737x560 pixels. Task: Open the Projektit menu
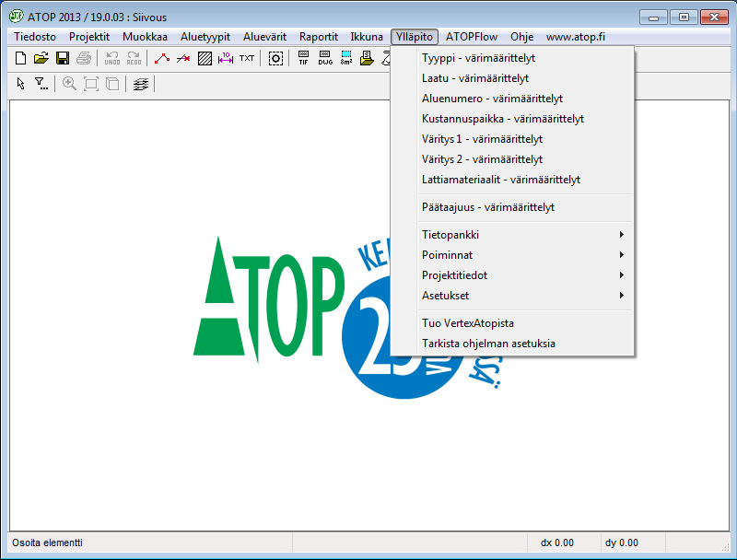(89, 37)
